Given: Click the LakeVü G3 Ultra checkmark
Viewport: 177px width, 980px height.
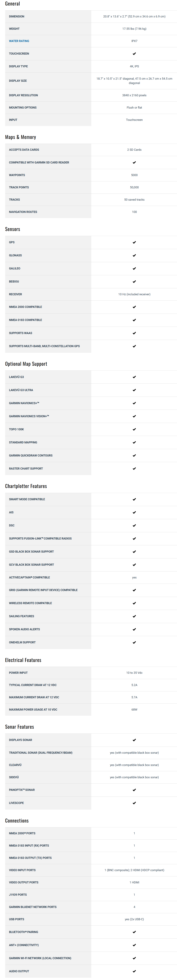Looking at the screenshot, I should (x=134, y=390).
